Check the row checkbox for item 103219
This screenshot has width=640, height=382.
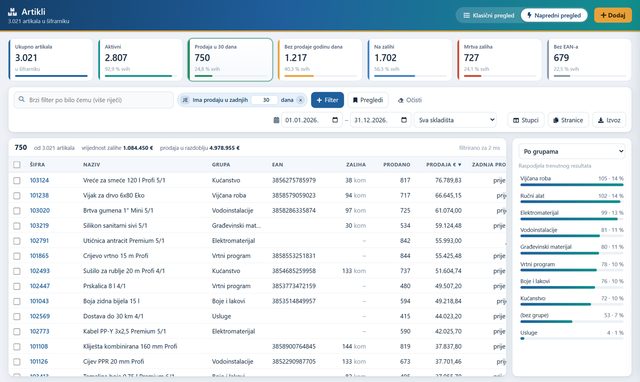click(x=17, y=226)
